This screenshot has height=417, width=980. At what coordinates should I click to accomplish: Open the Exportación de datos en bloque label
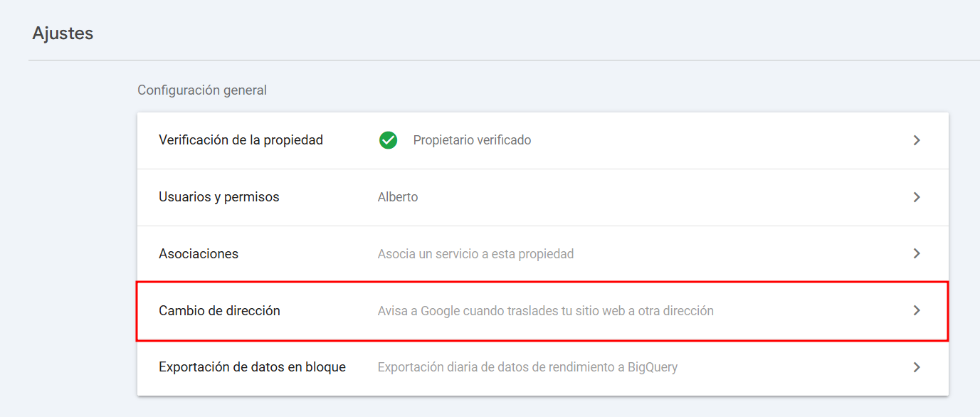point(252,368)
